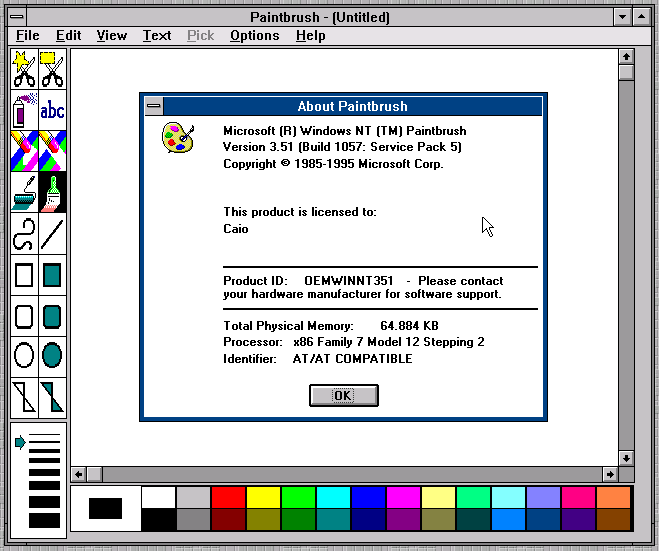Image resolution: width=659 pixels, height=551 pixels.
Task: Click the '64.884 KB' memory value
Action: (409, 326)
